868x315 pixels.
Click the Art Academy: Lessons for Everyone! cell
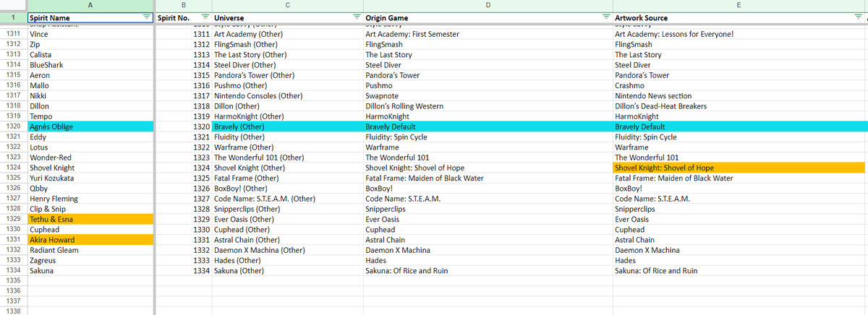[739, 34]
